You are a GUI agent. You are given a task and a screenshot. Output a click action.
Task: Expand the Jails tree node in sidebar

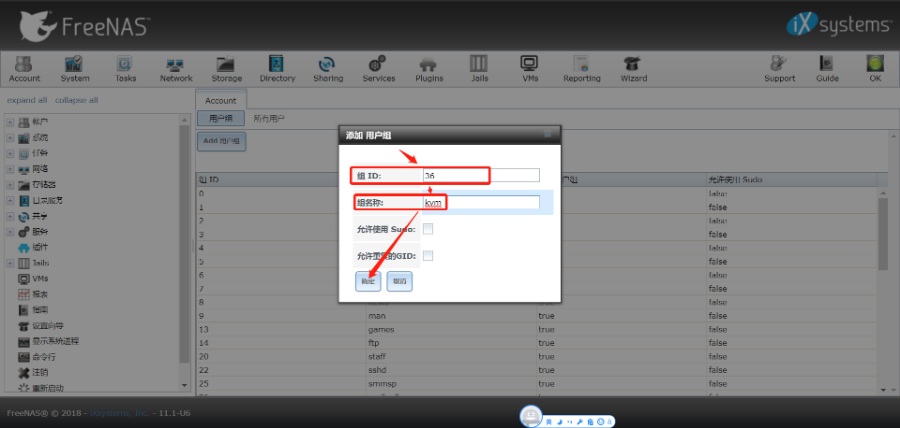coord(10,263)
